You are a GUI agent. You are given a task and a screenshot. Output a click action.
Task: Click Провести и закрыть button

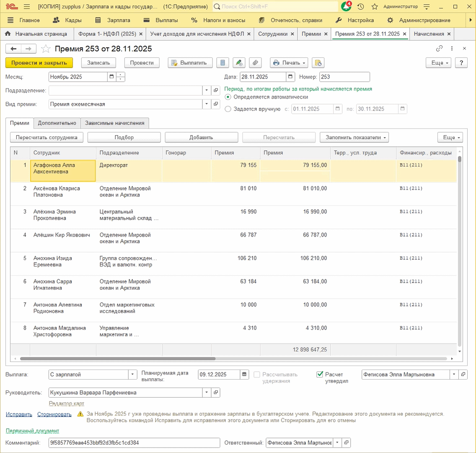pyautogui.click(x=39, y=62)
